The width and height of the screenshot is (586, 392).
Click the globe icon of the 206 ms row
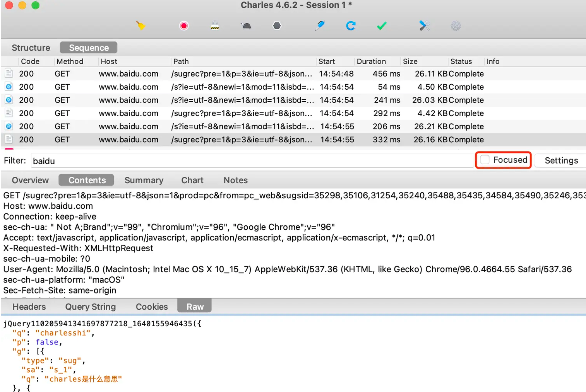[x=9, y=126]
